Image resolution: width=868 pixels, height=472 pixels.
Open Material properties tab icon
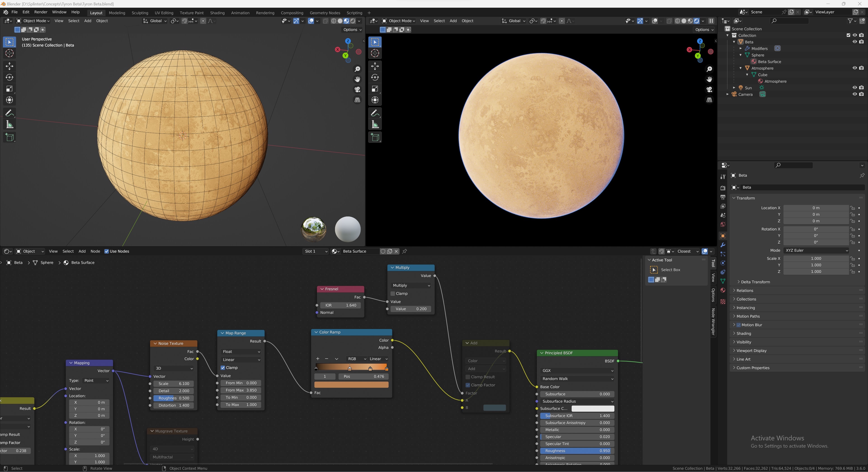[722, 290]
